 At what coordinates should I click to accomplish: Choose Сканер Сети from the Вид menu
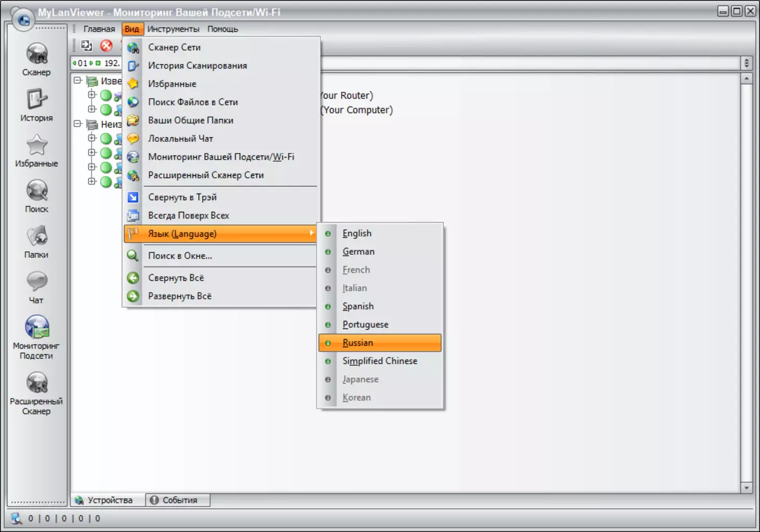coord(221,47)
